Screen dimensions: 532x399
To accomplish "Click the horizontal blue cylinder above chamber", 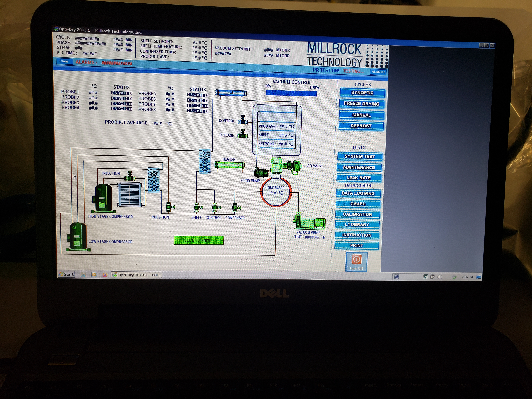I will [231, 93].
